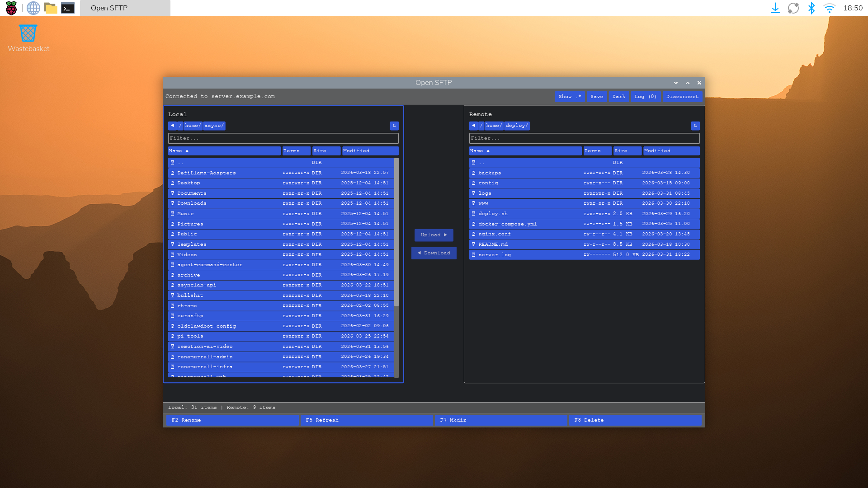
Task: Toggle Dark theme mode
Action: tap(618, 96)
